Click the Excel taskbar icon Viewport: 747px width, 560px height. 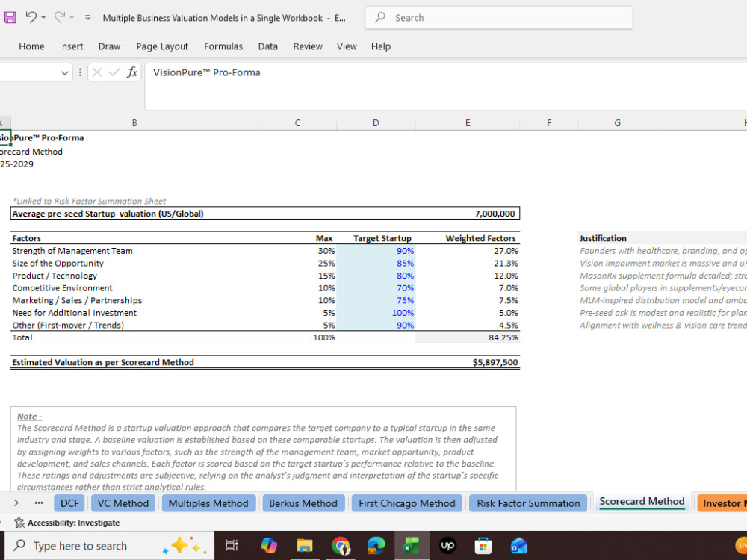tap(412, 546)
